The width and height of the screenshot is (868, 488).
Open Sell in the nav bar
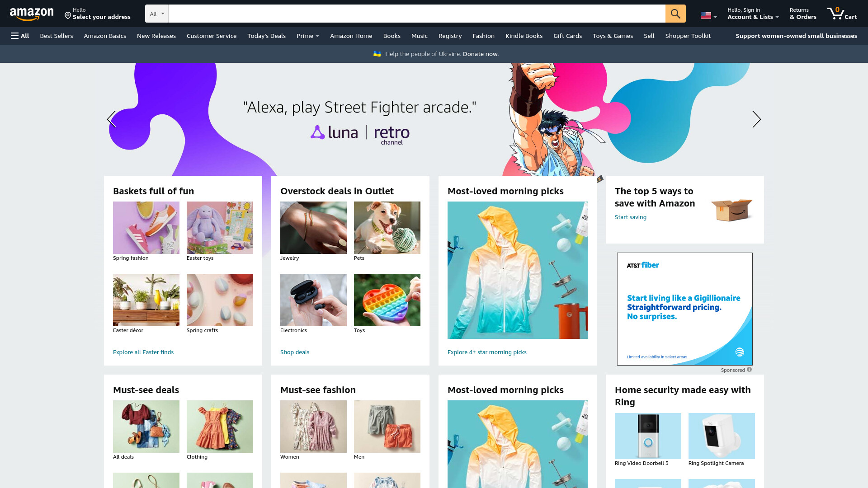(649, 36)
